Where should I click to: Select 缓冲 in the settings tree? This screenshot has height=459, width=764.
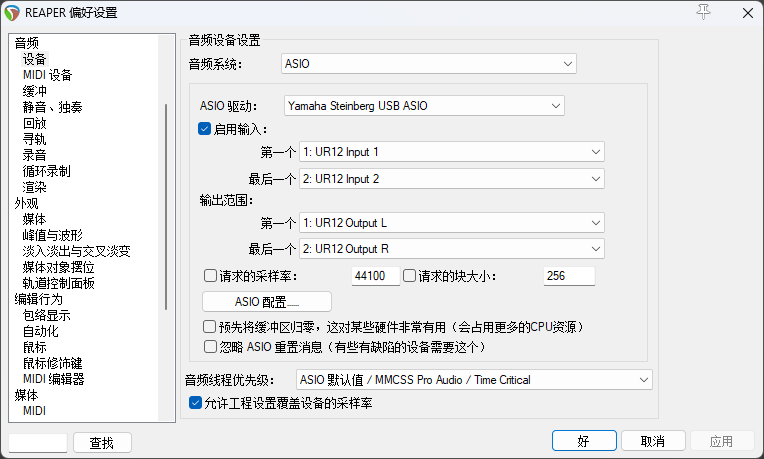click(x=35, y=91)
